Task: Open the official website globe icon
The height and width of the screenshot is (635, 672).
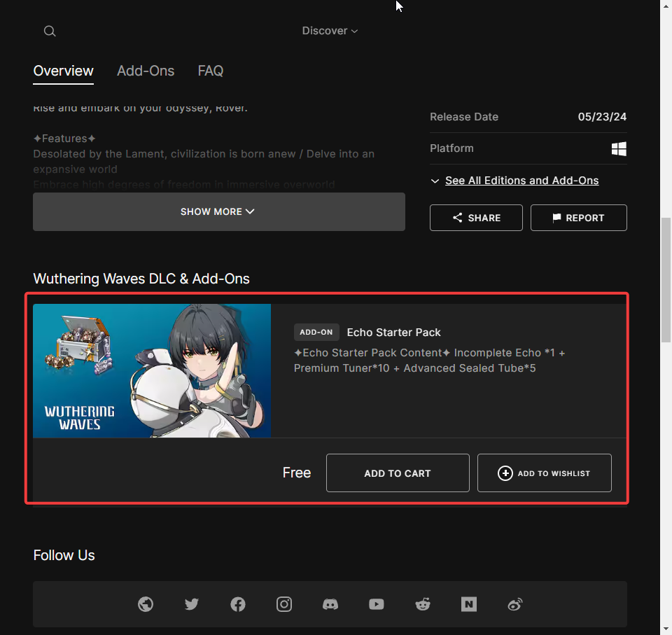Action: [x=145, y=604]
